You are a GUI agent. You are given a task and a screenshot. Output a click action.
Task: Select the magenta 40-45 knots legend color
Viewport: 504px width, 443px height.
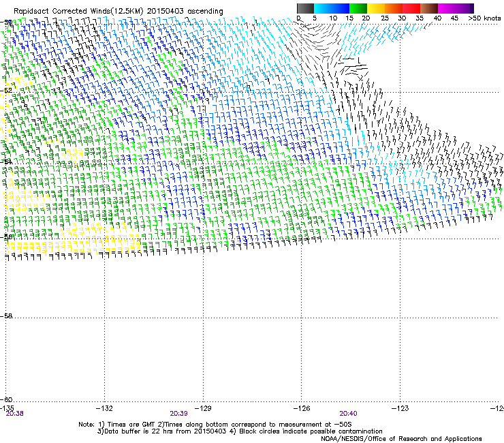coord(447,8)
